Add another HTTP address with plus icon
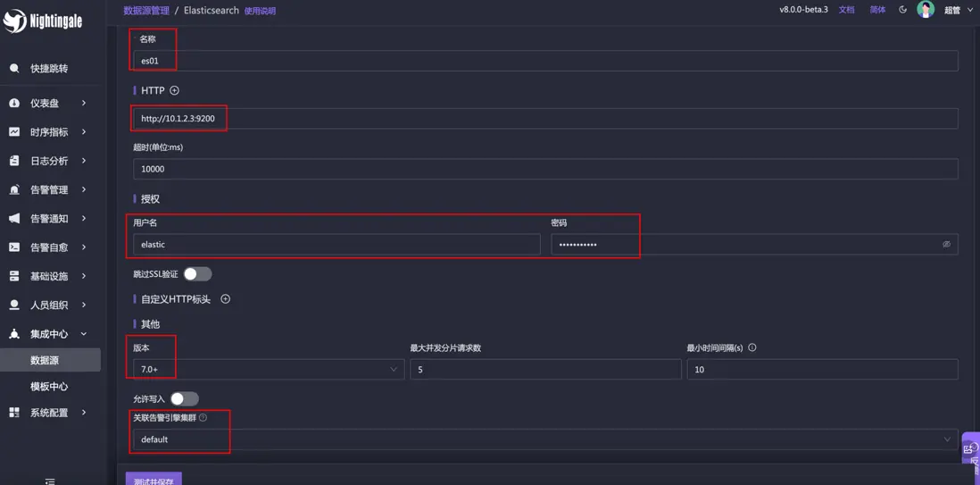Image resolution: width=980 pixels, height=485 pixels. (174, 90)
